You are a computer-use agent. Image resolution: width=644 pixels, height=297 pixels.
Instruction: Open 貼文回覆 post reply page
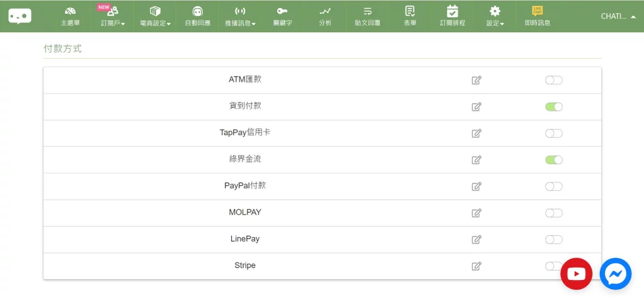pyautogui.click(x=367, y=16)
